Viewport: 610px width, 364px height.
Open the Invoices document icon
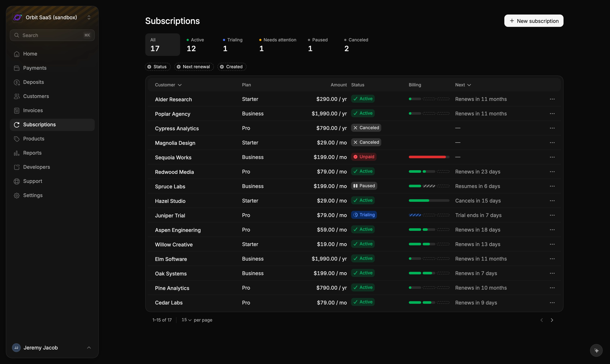pyautogui.click(x=17, y=111)
